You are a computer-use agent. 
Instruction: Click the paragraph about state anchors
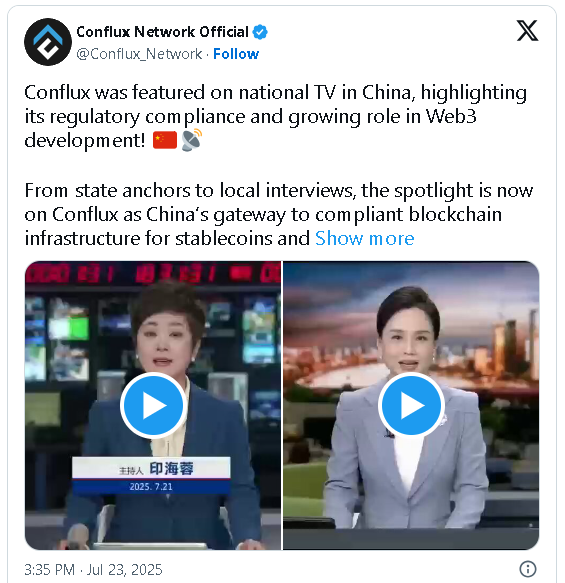279,214
